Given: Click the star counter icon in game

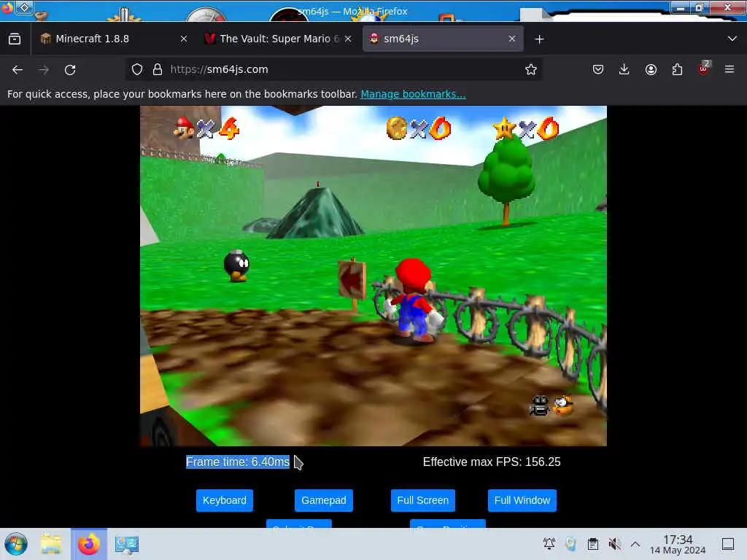Looking at the screenshot, I should click(x=504, y=128).
